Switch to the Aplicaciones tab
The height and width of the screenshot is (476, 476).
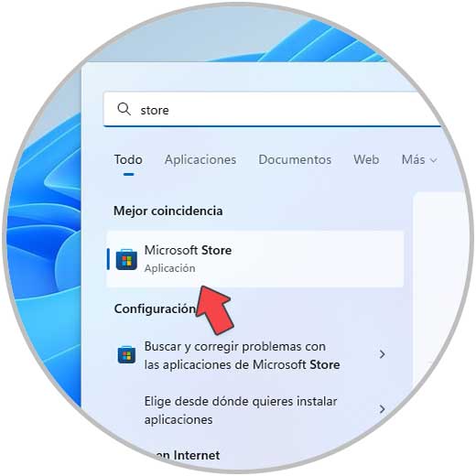(200, 159)
